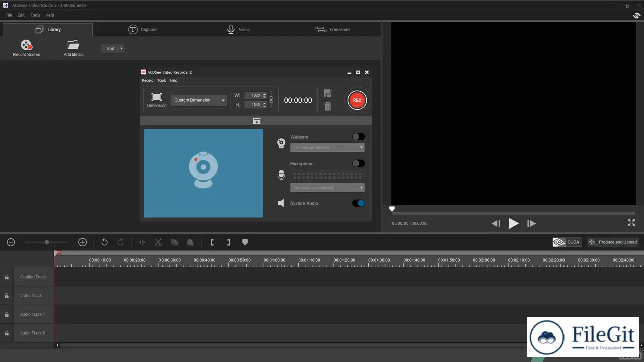Click the Undo arrow in timeline toolbar
644x362 pixels.
pos(104,242)
